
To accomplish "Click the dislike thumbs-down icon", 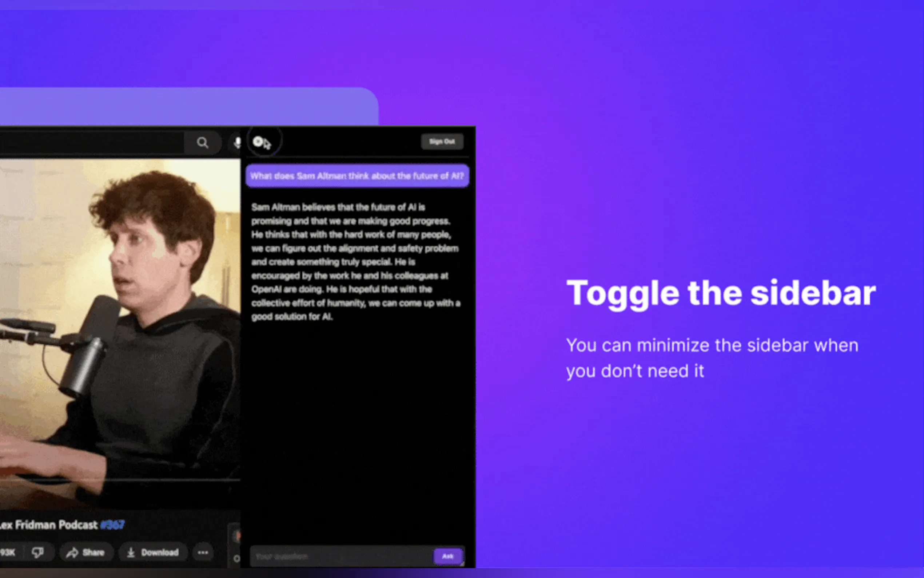I will pos(38,552).
